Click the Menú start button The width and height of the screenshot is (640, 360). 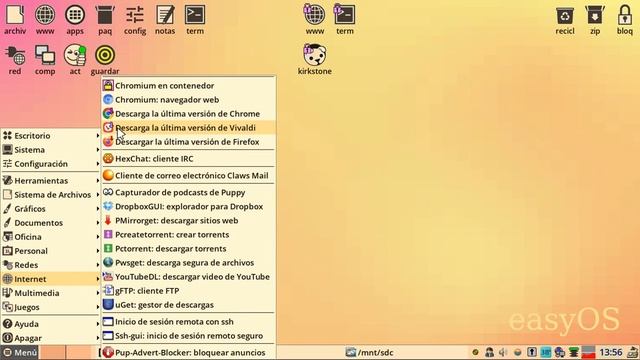(x=20, y=352)
